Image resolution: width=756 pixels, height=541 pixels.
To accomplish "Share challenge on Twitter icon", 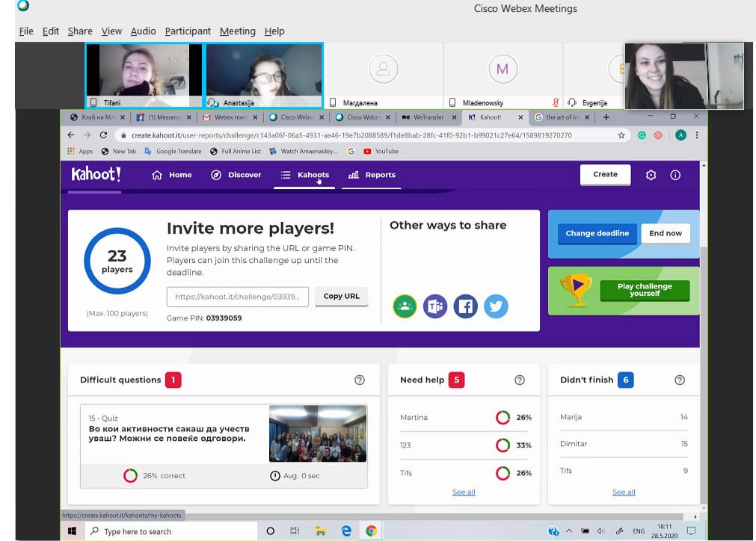I will (496, 306).
